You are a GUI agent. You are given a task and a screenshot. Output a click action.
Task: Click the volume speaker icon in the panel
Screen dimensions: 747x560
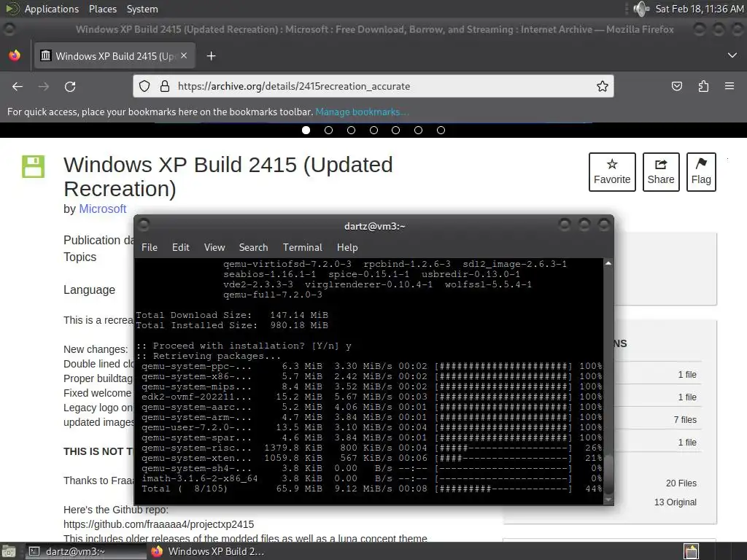coord(641,9)
